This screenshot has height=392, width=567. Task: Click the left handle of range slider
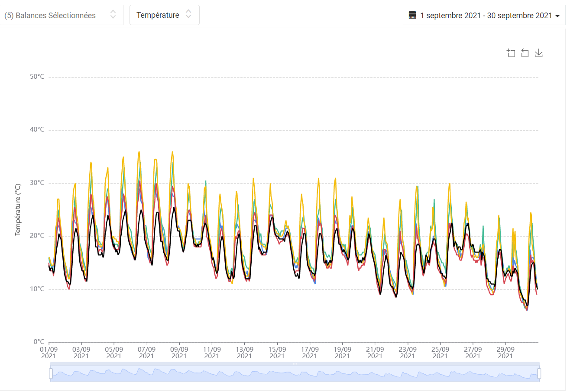(51, 373)
